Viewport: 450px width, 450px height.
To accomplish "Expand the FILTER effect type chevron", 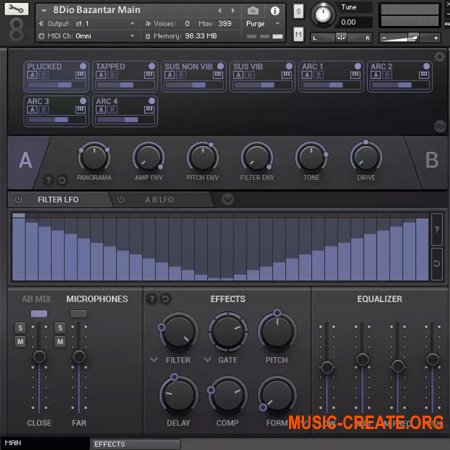I will 154,360.
